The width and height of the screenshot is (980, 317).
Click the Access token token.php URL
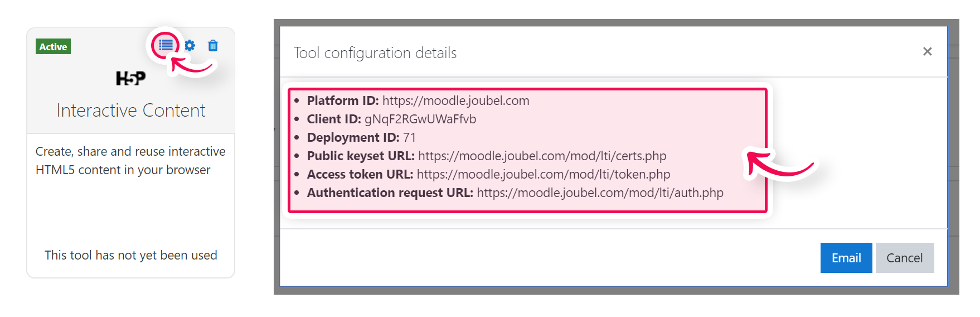tap(543, 174)
